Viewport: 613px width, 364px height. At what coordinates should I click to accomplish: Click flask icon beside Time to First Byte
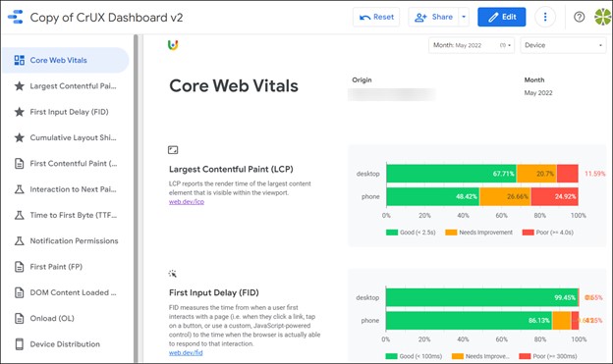pos(20,215)
